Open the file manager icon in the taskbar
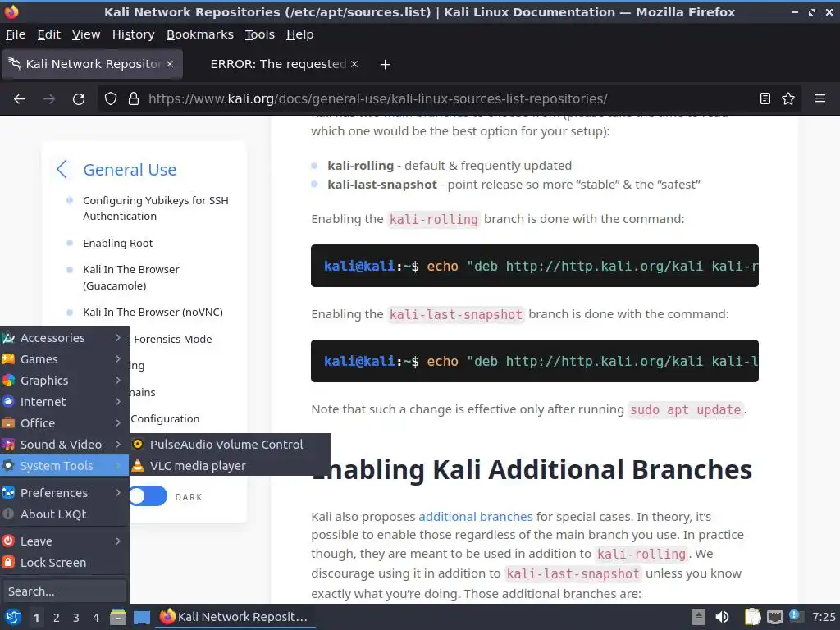840x630 pixels. 118,617
